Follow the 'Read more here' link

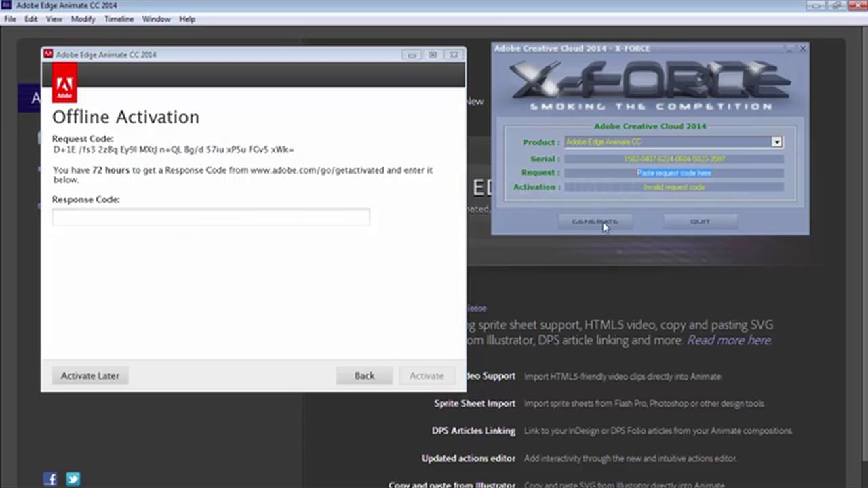(x=729, y=340)
